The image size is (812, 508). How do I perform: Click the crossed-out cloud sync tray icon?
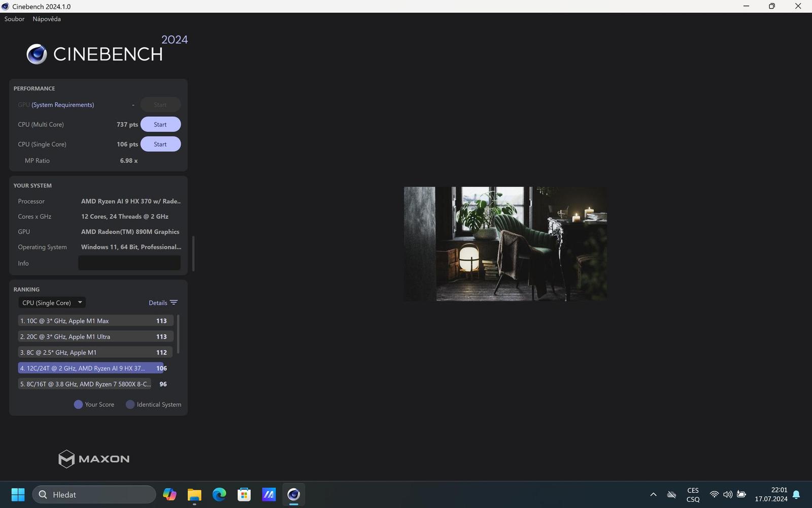[x=671, y=494]
